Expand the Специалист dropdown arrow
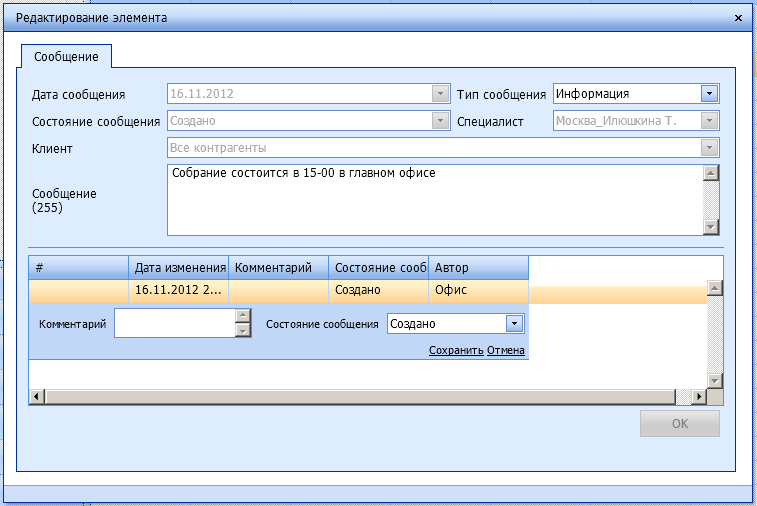 coord(709,121)
